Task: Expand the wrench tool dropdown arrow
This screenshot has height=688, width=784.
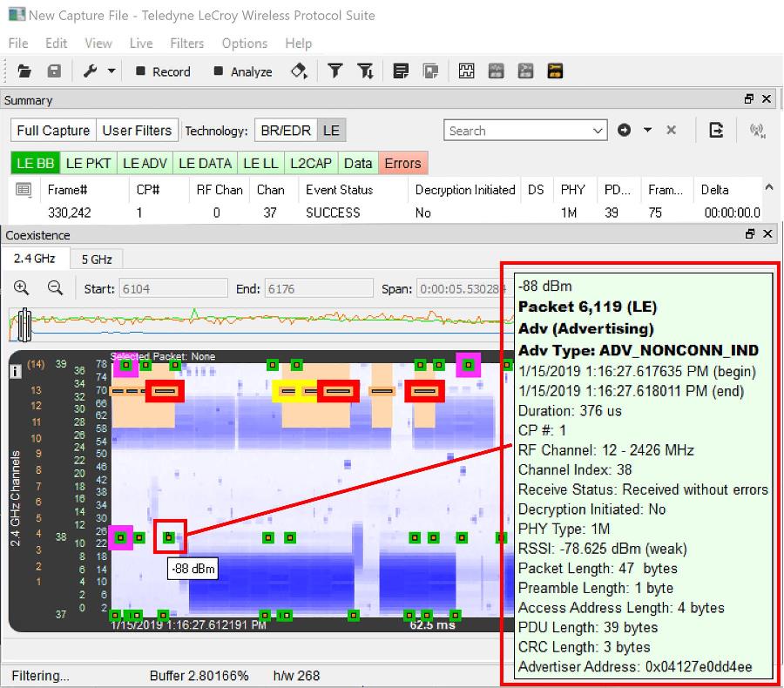Action: (x=112, y=71)
